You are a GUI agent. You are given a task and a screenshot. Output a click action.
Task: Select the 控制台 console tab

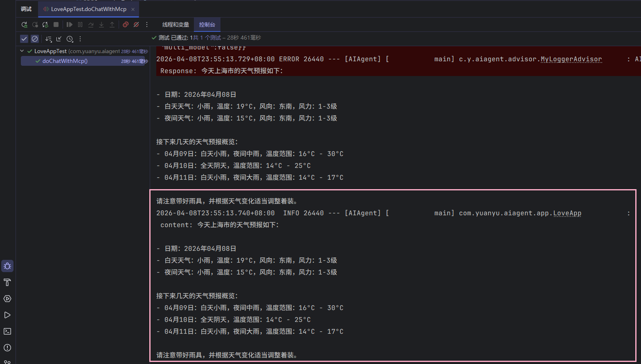tap(207, 25)
